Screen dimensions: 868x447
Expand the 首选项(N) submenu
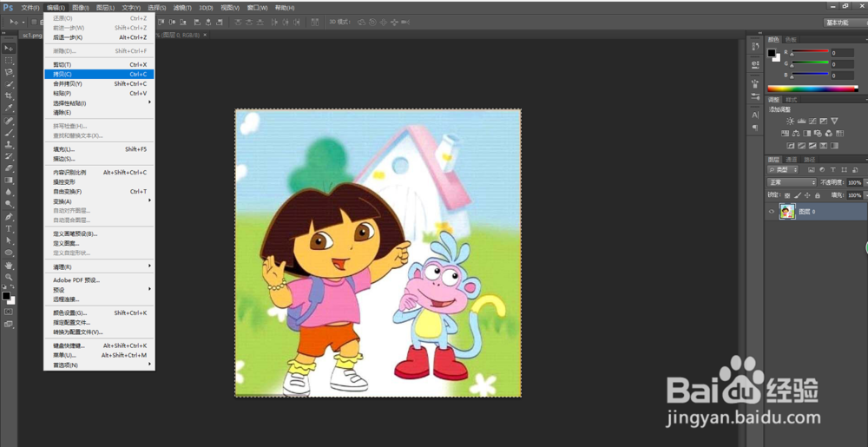click(x=100, y=365)
